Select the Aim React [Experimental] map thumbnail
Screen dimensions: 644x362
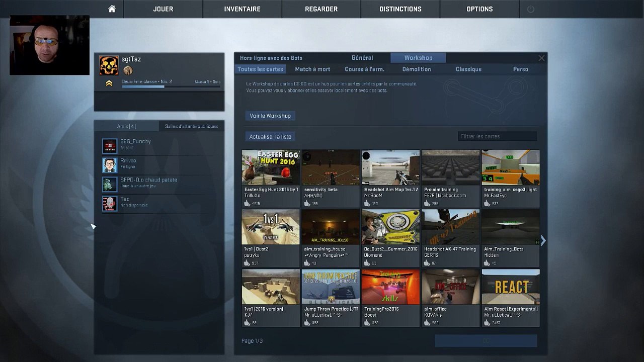pos(510,287)
